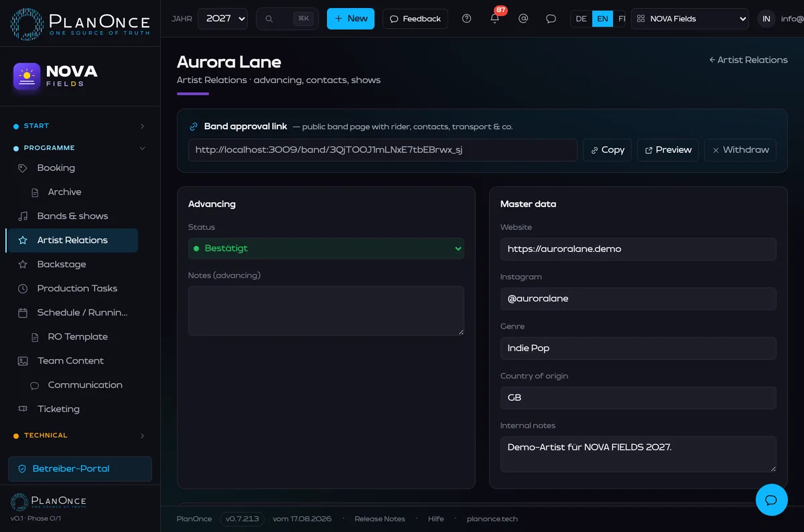Expand the START sidebar section
The width and height of the screenshot is (804, 532).
coord(80,126)
